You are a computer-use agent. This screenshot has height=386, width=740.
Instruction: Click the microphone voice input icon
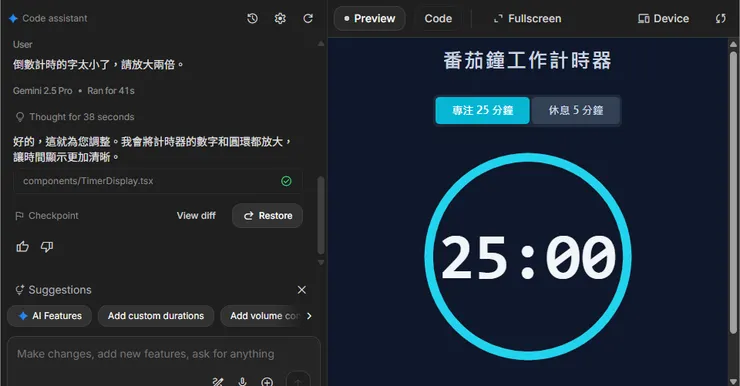(243, 381)
